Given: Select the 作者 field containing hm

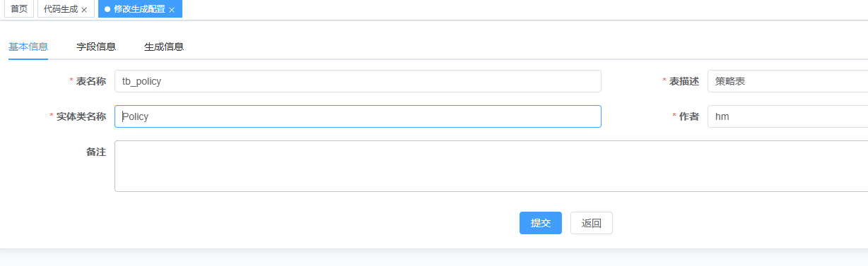Looking at the screenshot, I should pos(787,116).
